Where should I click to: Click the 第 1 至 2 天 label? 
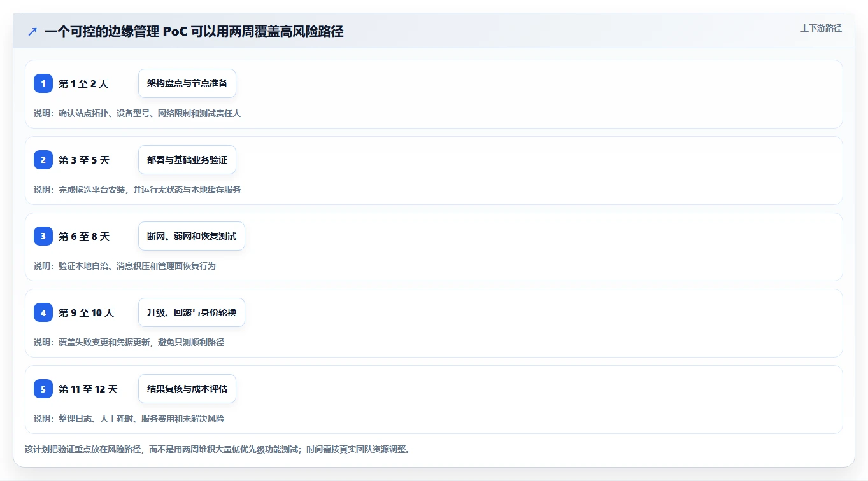pyautogui.click(x=83, y=83)
